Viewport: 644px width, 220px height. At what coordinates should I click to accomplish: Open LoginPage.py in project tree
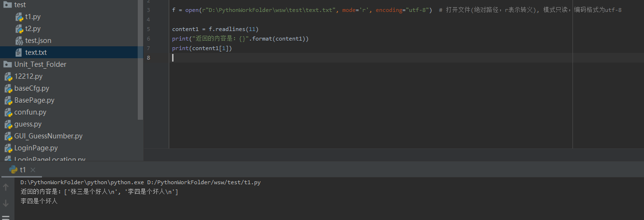coord(36,148)
